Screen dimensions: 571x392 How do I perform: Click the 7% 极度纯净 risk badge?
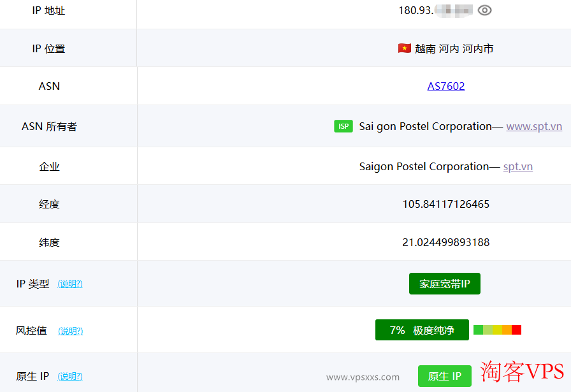422,330
